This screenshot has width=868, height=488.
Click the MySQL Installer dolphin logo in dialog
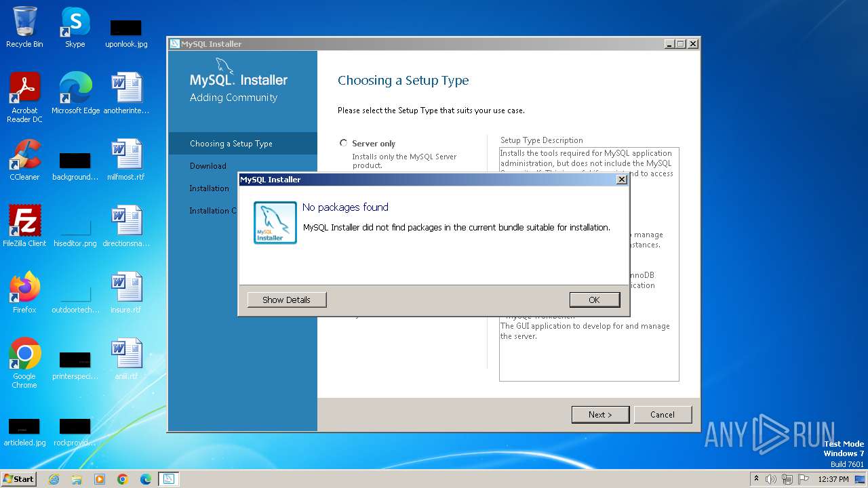click(275, 222)
